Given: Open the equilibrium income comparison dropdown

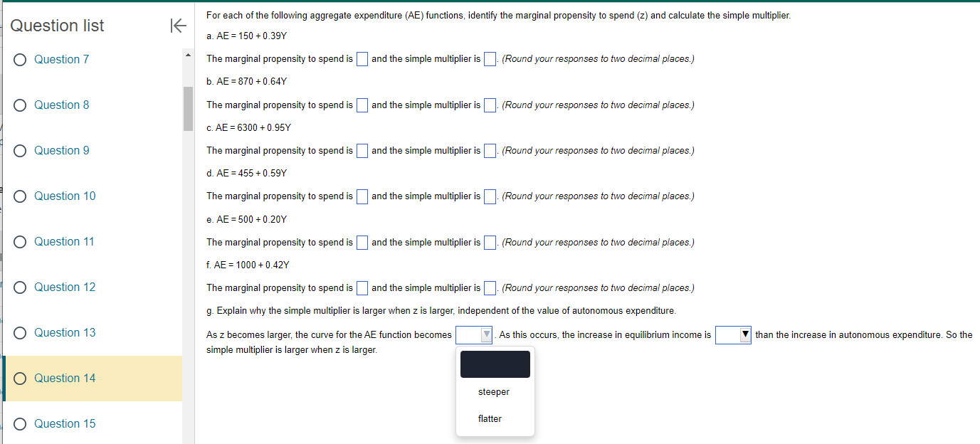Looking at the screenshot, I should tap(733, 334).
